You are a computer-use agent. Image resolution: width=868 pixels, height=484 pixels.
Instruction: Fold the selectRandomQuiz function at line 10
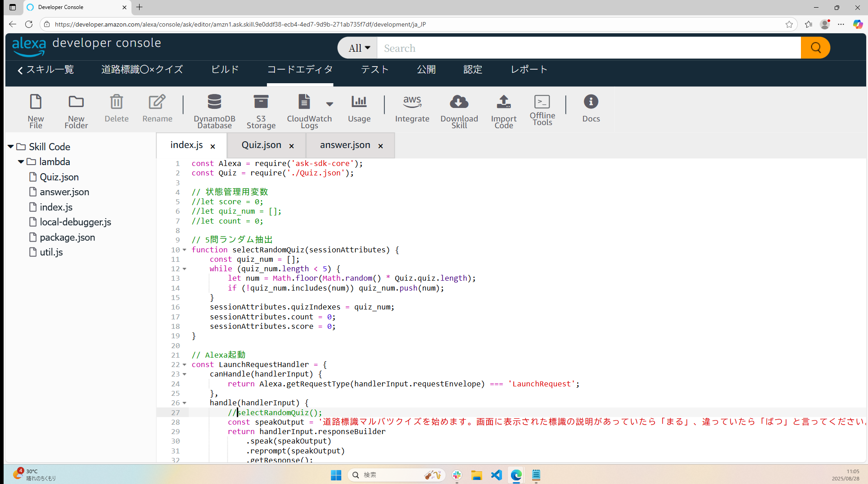(185, 250)
